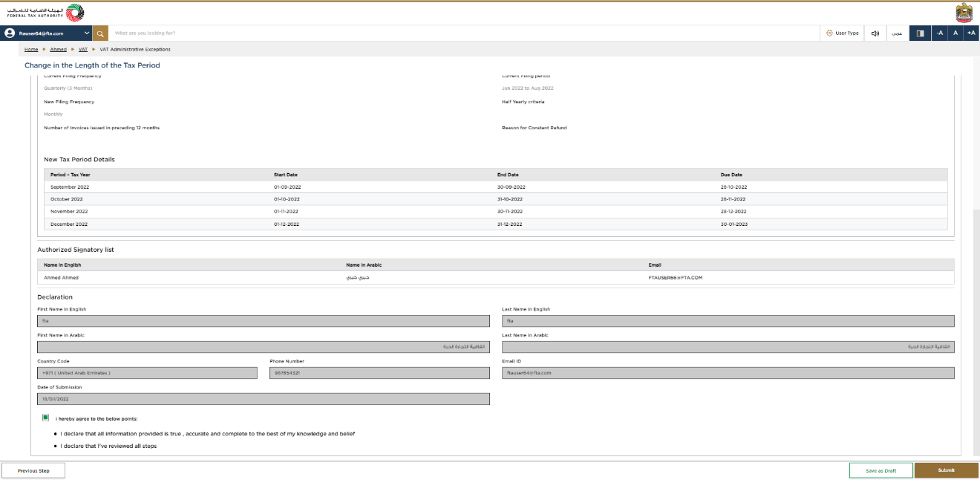Image resolution: width=980 pixels, height=480 pixels.
Task: Select the 'November 2022' period row
Action: (496, 212)
